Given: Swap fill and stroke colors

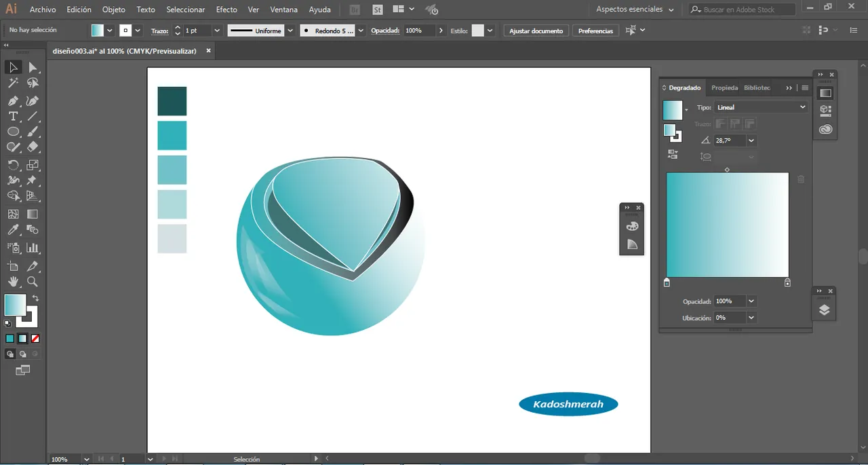Looking at the screenshot, I should coord(35,298).
